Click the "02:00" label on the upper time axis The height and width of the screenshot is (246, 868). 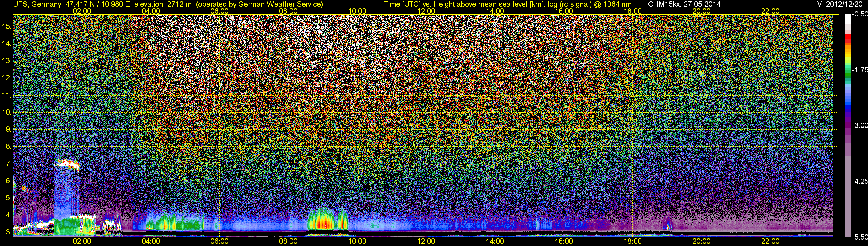(82, 11)
